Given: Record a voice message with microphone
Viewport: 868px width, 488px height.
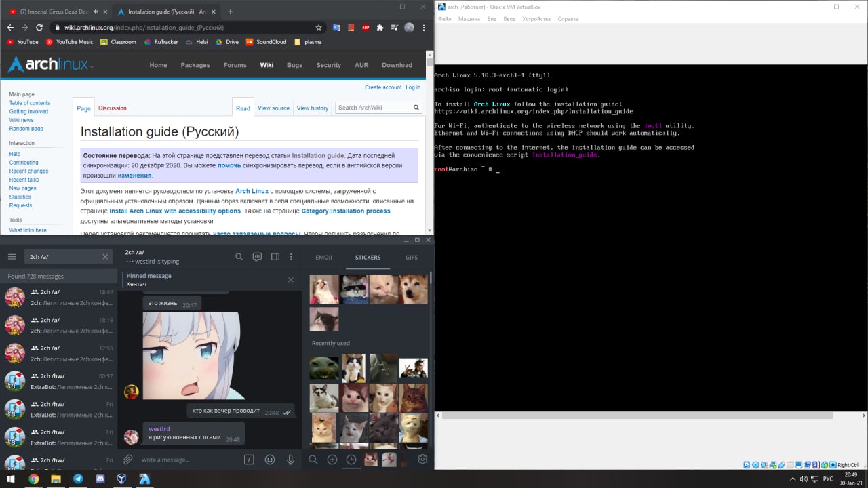Looking at the screenshot, I should (x=290, y=460).
